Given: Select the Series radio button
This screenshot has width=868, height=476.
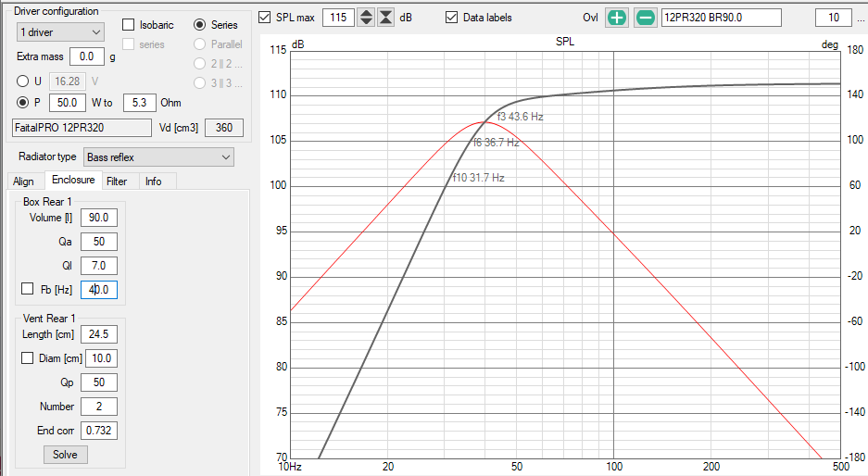Looking at the screenshot, I should coord(200,24).
